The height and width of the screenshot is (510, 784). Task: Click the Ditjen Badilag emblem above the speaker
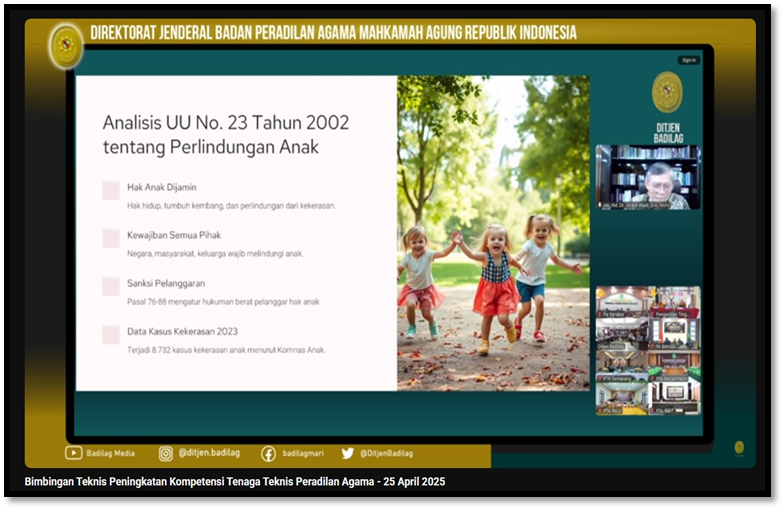tap(667, 92)
